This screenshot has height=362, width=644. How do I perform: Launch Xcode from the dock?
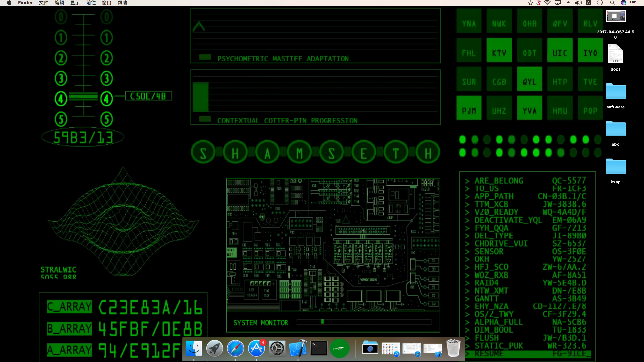(x=298, y=348)
